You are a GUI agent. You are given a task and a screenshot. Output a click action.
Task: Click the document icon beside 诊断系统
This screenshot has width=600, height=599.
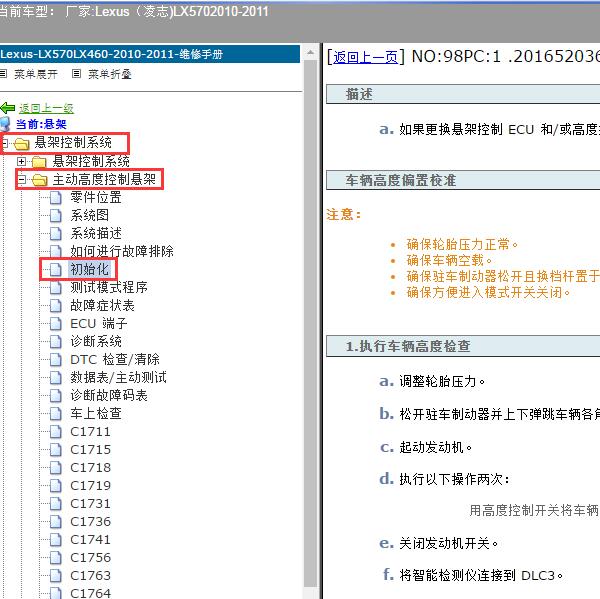(55, 342)
